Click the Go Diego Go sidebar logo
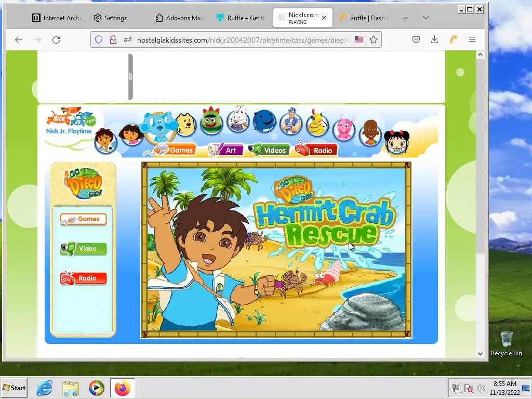532x399 pixels. pos(83,183)
